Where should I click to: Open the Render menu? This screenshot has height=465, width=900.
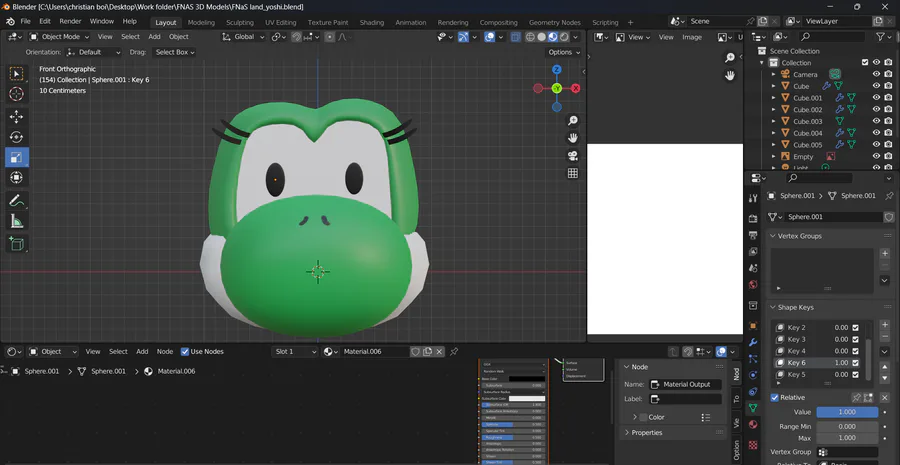pyautogui.click(x=71, y=21)
